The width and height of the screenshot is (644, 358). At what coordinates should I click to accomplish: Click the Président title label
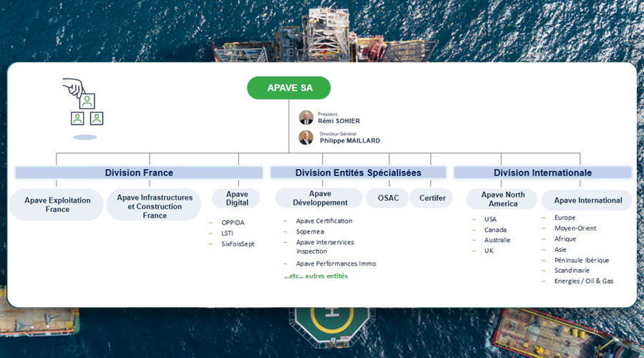point(327,115)
